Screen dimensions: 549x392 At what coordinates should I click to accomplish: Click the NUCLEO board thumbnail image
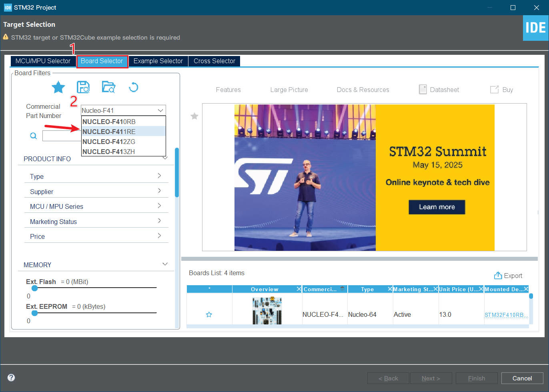267,310
